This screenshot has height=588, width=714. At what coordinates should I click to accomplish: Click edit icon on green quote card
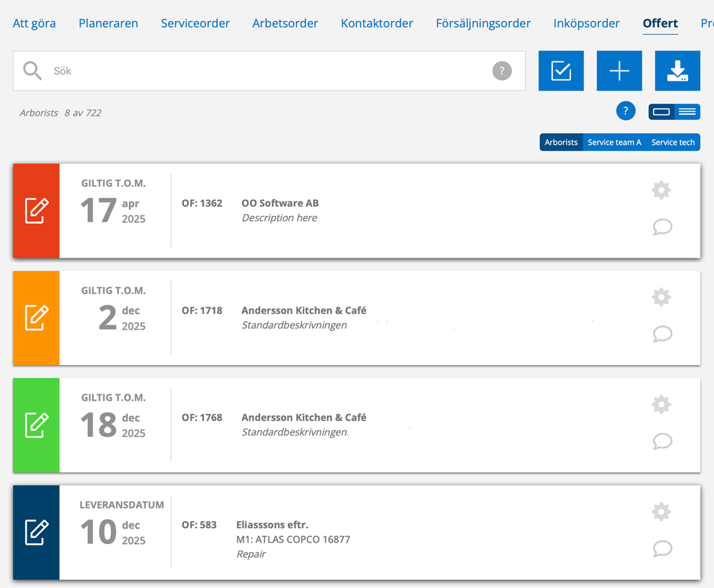pos(36,425)
